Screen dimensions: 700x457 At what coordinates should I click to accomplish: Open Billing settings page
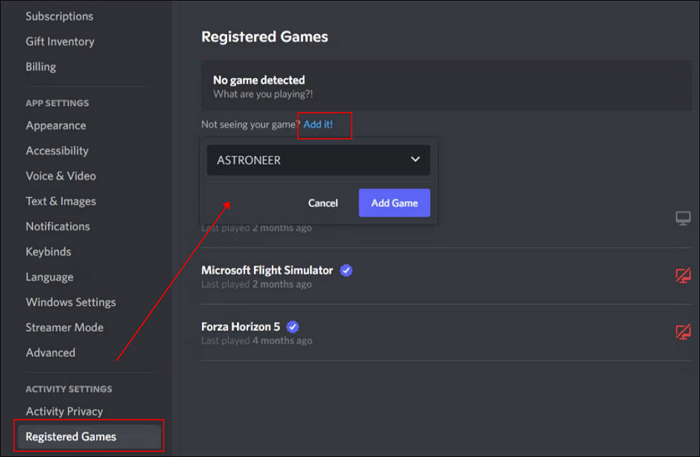point(41,67)
